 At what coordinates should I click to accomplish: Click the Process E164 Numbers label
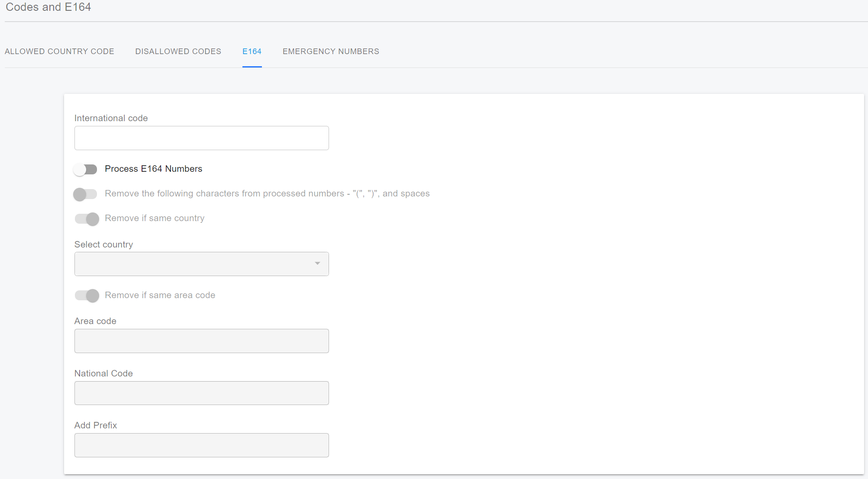pos(153,169)
